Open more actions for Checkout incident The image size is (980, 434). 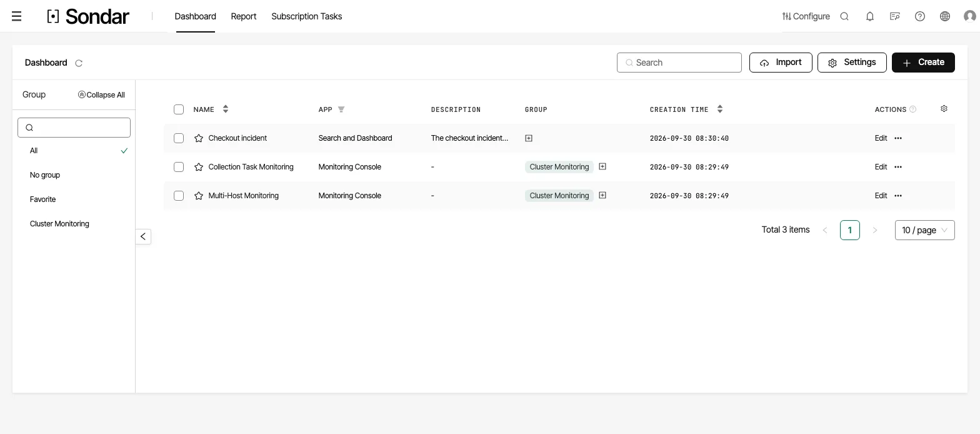point(898,138)
